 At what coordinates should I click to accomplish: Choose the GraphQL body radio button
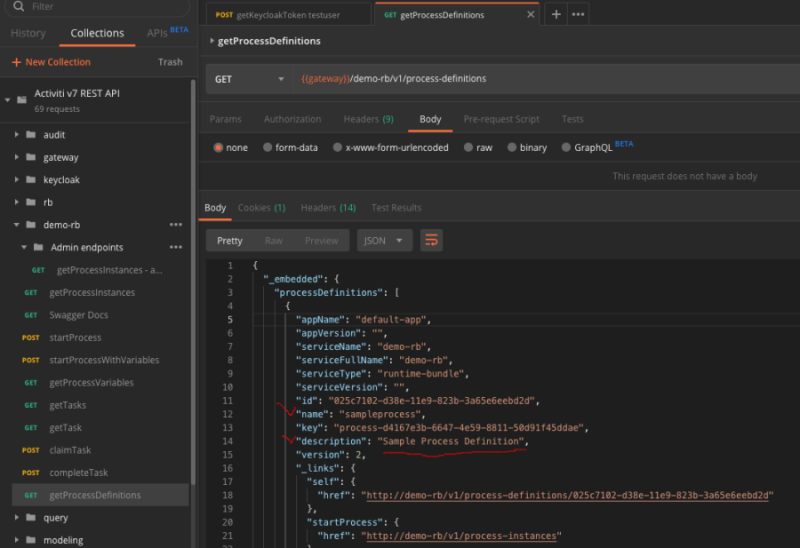click(x=564, y=147)
